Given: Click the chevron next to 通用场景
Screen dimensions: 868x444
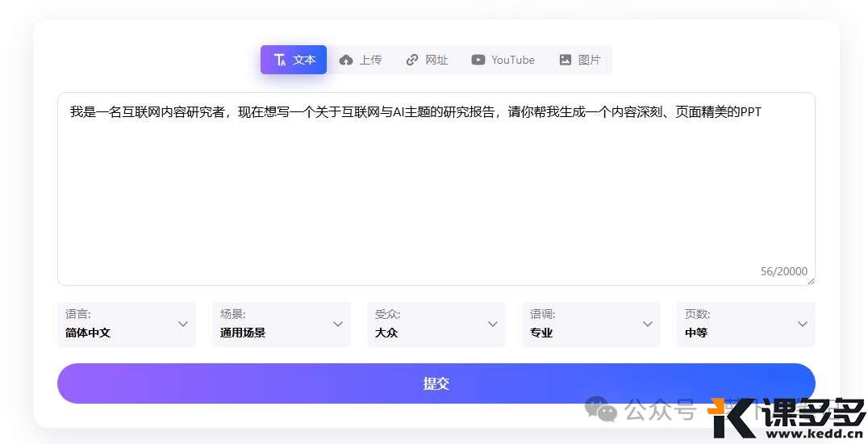Looking at the screenshot, I should coord(338,325).
